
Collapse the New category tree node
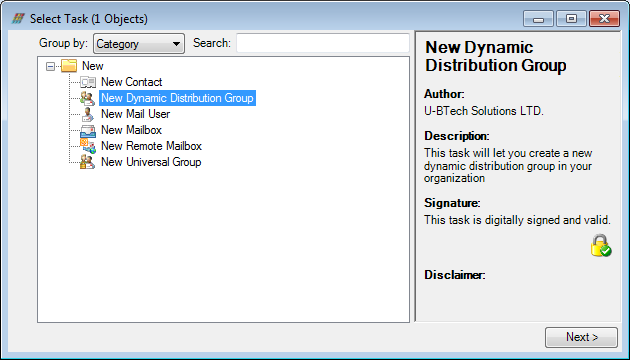(x=51, y=66)
